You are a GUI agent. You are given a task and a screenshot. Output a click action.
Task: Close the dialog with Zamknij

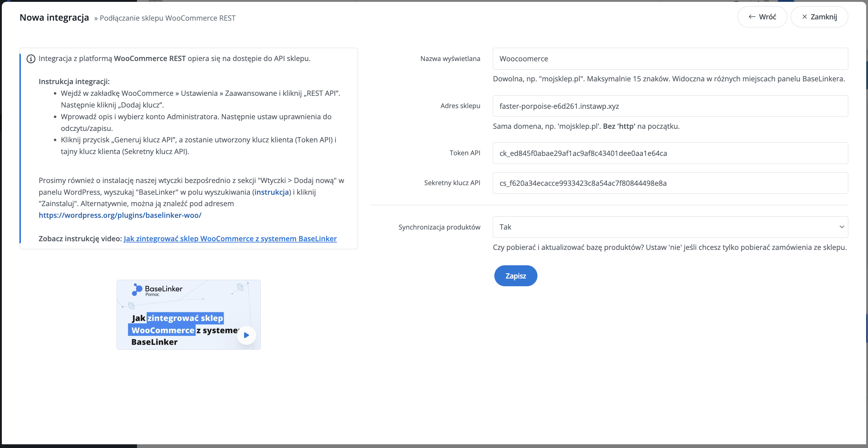pos(819,17)
